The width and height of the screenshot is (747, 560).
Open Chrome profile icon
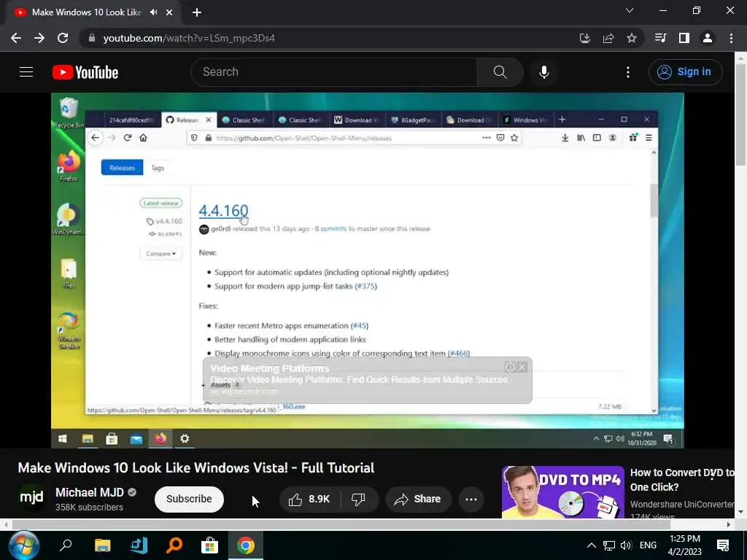(708, 38)
